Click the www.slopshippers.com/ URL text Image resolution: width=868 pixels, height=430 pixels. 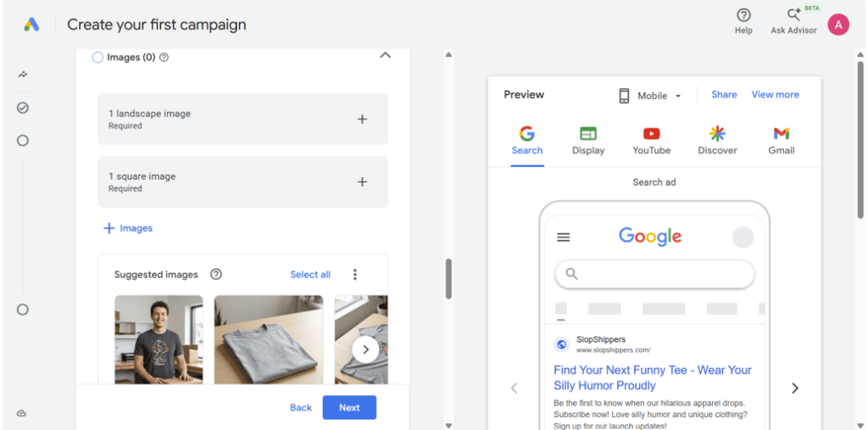click(x=614, y=350)
